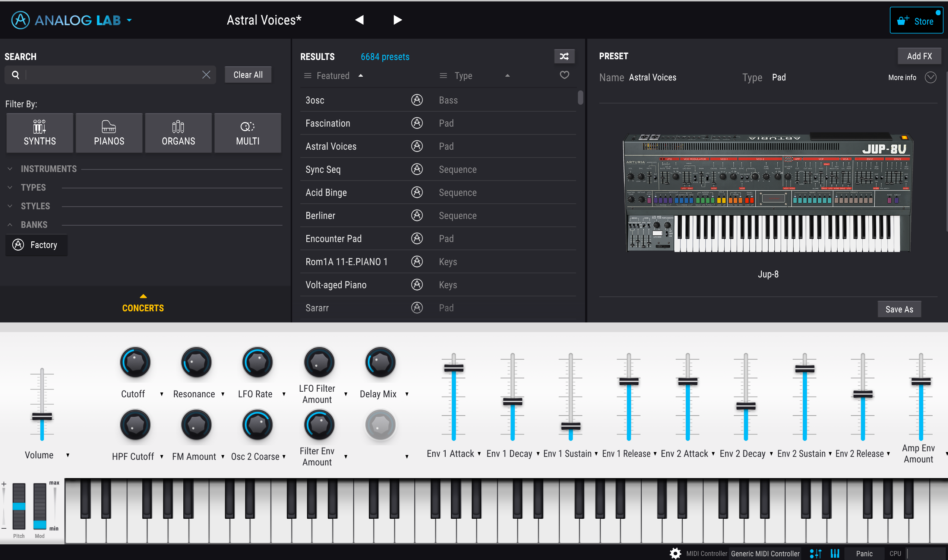The image size is (948, 560).
Task: Open the Jup-8V instrument image
Action: pos(768,192)
